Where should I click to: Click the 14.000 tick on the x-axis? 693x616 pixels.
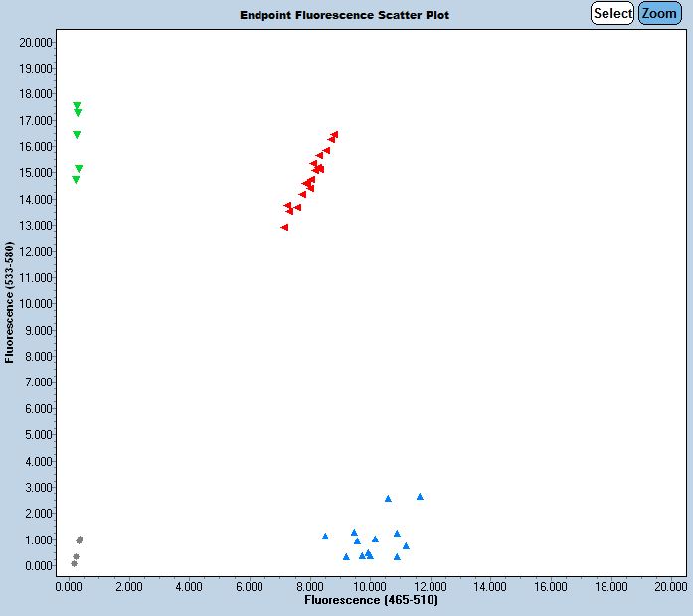pyautogui.click(x=490, y=587)
